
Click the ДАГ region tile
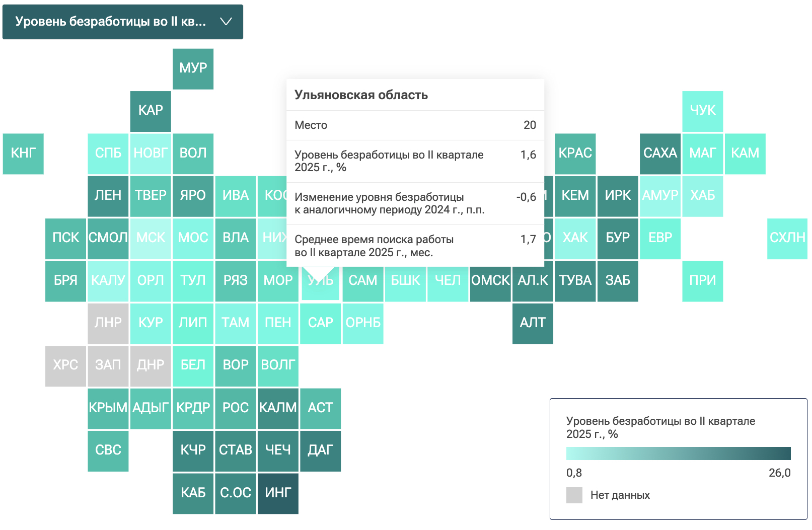(320, 451)
